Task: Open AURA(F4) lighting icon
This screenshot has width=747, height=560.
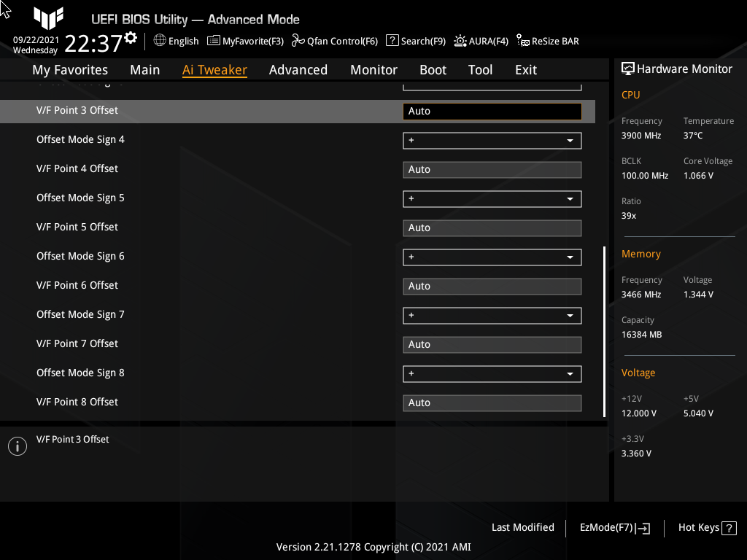Action: coord(460,41)
